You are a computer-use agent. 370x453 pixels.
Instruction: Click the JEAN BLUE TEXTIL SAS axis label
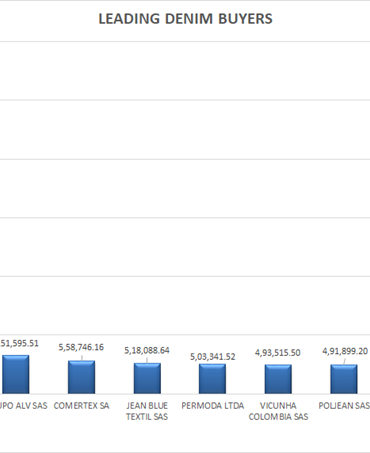(147, 411)
